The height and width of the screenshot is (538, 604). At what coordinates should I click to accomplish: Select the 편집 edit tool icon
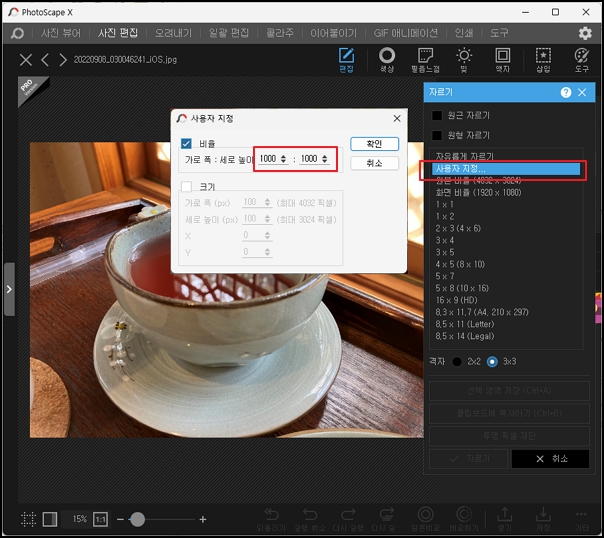click(346, 60)
